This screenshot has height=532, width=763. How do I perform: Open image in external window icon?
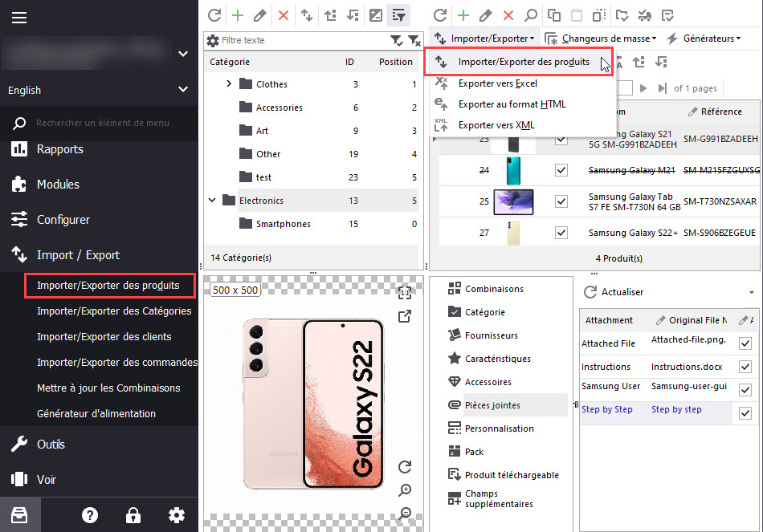[405, 316]
